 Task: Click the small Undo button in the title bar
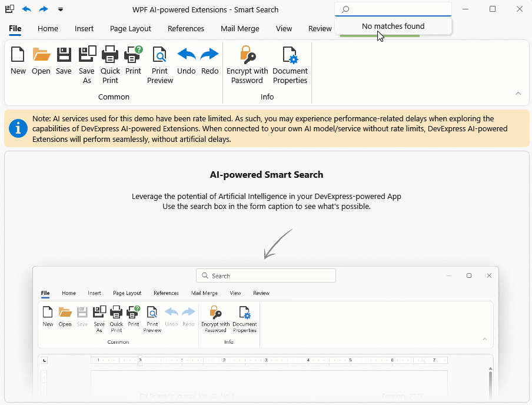[x=26, y=9]
